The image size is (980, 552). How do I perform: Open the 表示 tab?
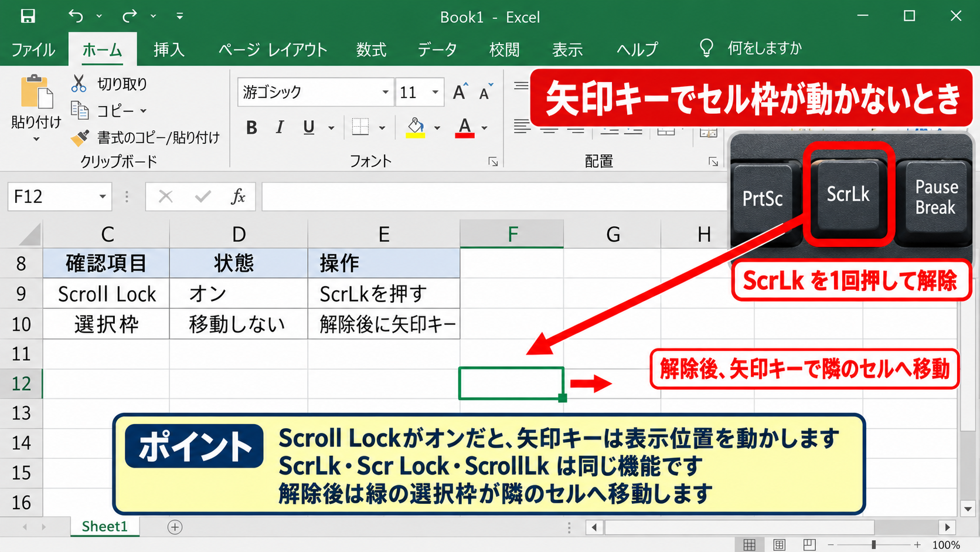coord(567,49)
